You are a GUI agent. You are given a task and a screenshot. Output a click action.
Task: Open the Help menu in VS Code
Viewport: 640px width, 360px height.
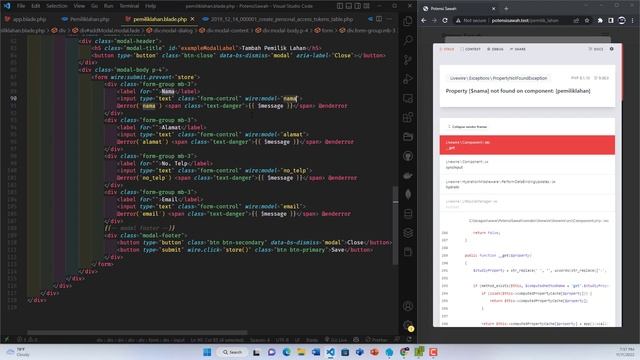pyautogui.click(x=151, y=6)
